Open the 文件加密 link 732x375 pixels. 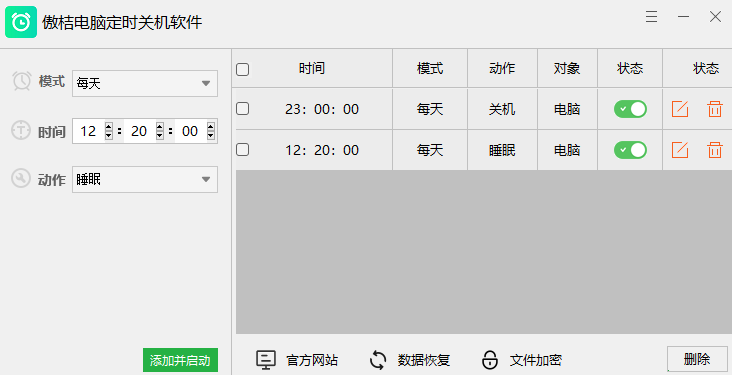[536, 360]
